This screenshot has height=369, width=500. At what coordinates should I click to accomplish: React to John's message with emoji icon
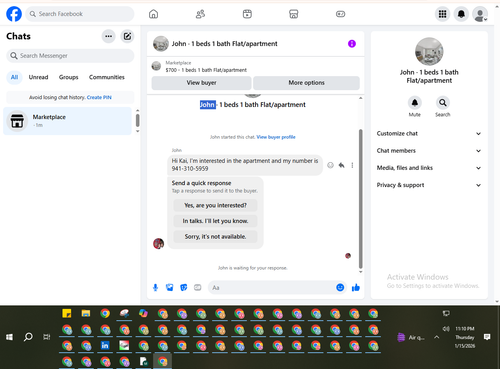pyautogui.click(x=330, y=165)
